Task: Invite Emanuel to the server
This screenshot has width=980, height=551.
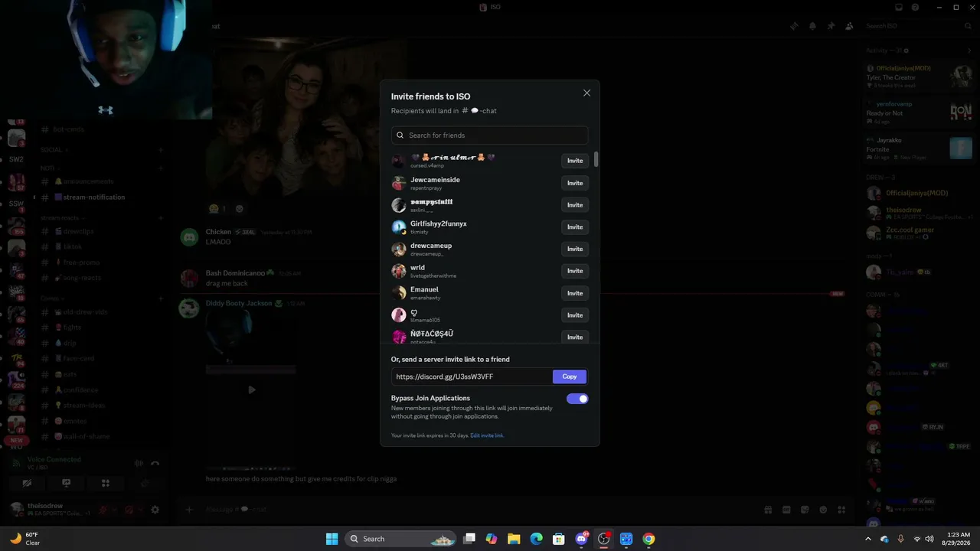Action: pyautogui.click(x=575, y=293)
